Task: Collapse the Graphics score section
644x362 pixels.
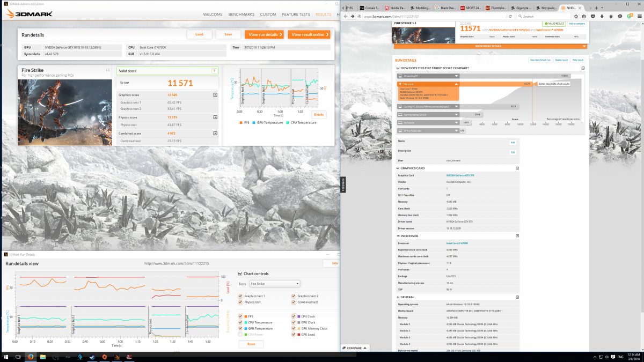Action: (x=215, y=95)
